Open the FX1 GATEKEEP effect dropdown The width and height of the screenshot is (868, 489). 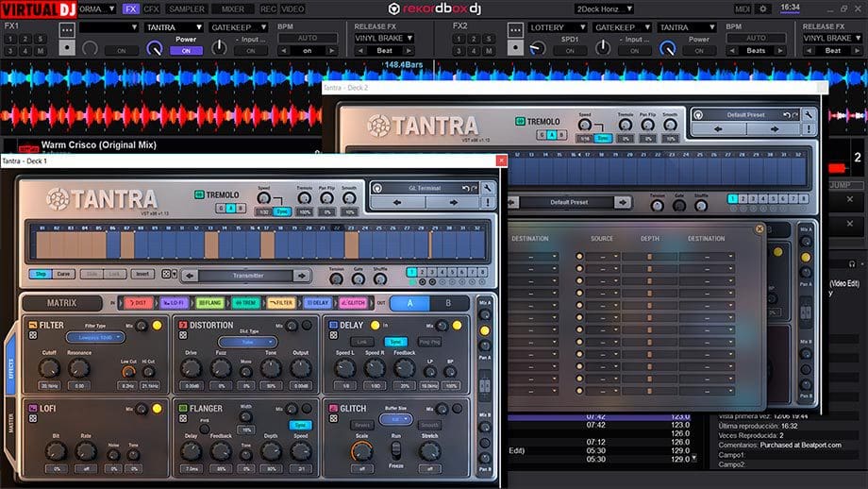pos(238,27)
